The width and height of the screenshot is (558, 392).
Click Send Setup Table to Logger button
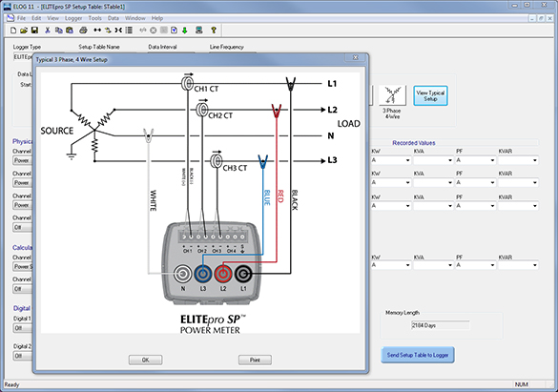[418, 355]
